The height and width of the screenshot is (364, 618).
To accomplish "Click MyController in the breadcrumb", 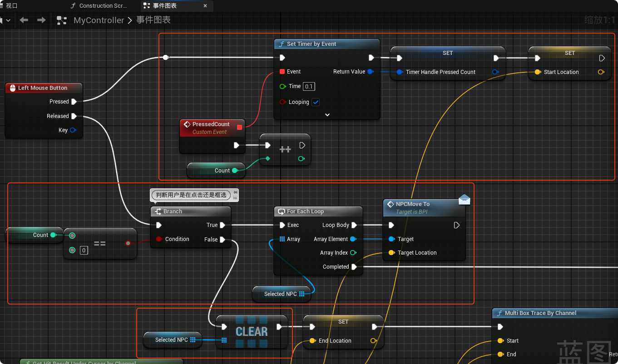I will (x=99, y=20).
